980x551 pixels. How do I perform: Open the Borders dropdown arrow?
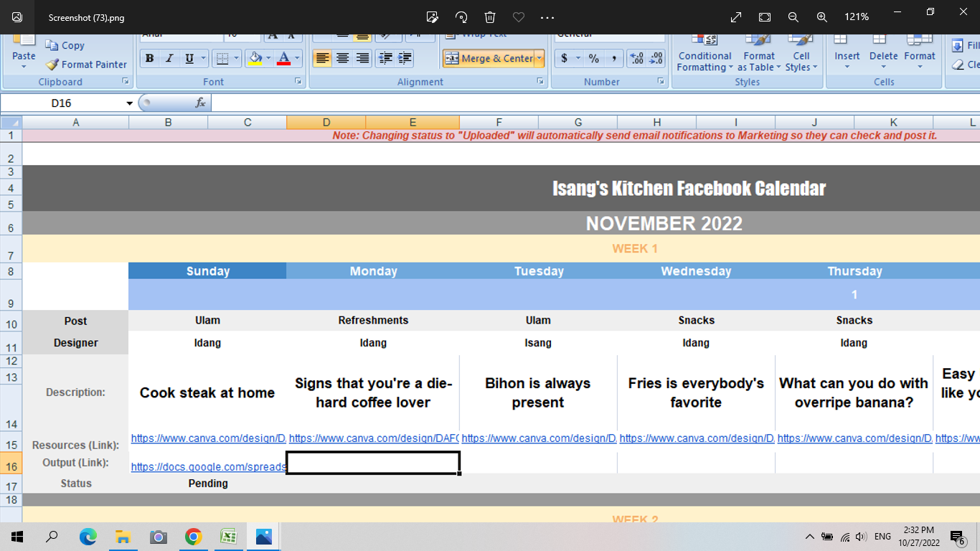[236, 59]
